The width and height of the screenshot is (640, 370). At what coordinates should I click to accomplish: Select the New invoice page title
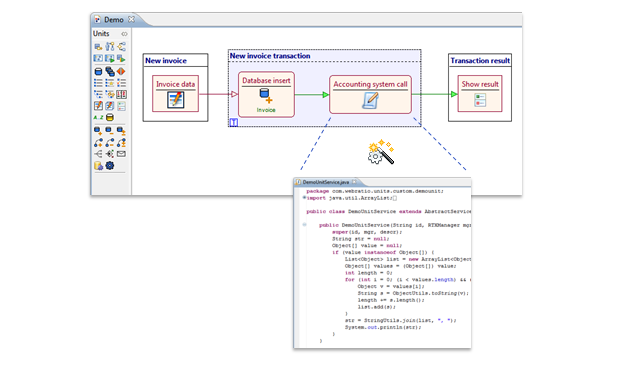point(166,61)
